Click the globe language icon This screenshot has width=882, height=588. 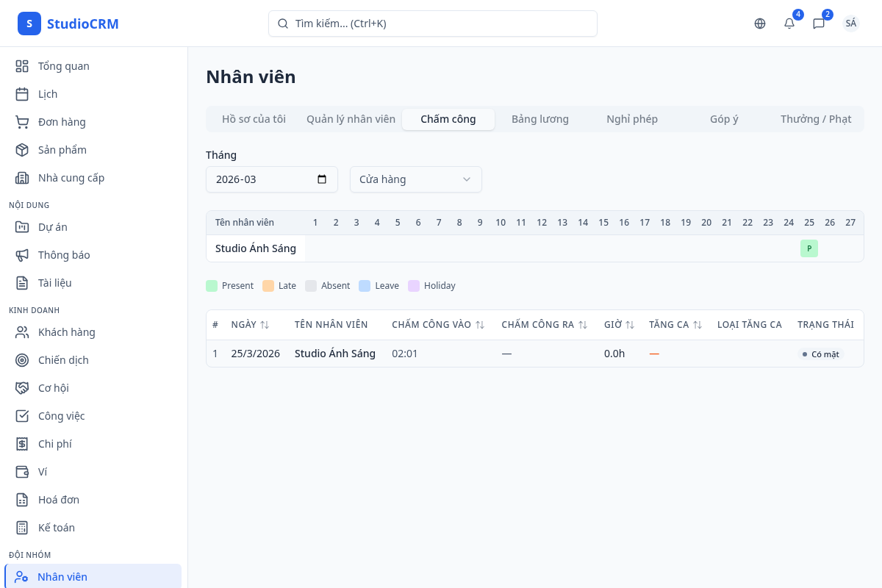(760, 24)
